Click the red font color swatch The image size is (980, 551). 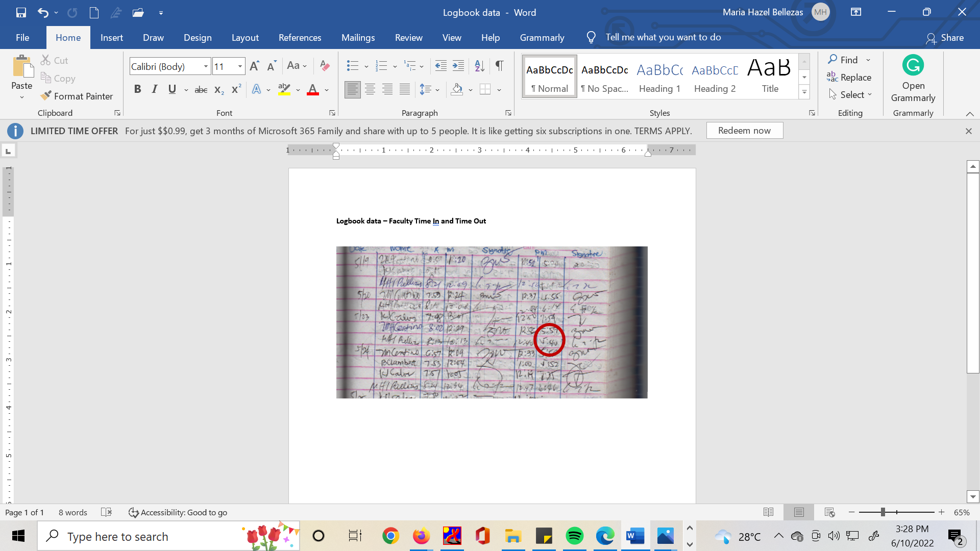click(313, 90)
